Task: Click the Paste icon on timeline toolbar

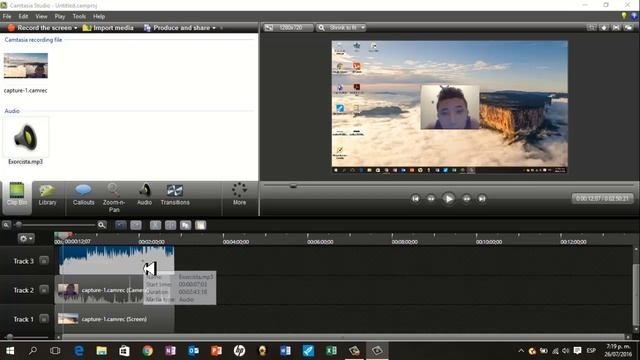Action: point(200,225)
